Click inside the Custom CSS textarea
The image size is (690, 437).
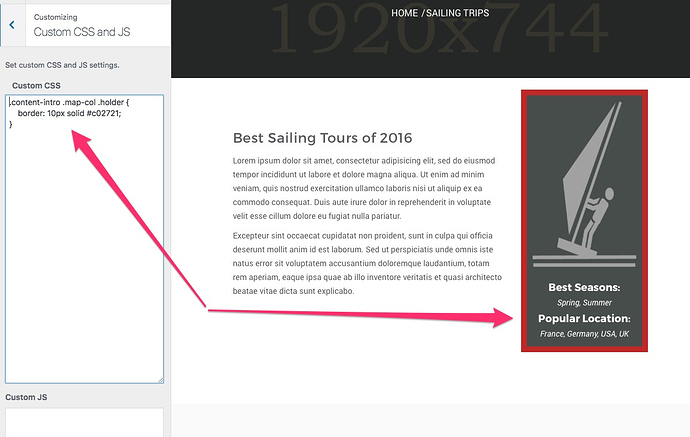tap(84, 239)
